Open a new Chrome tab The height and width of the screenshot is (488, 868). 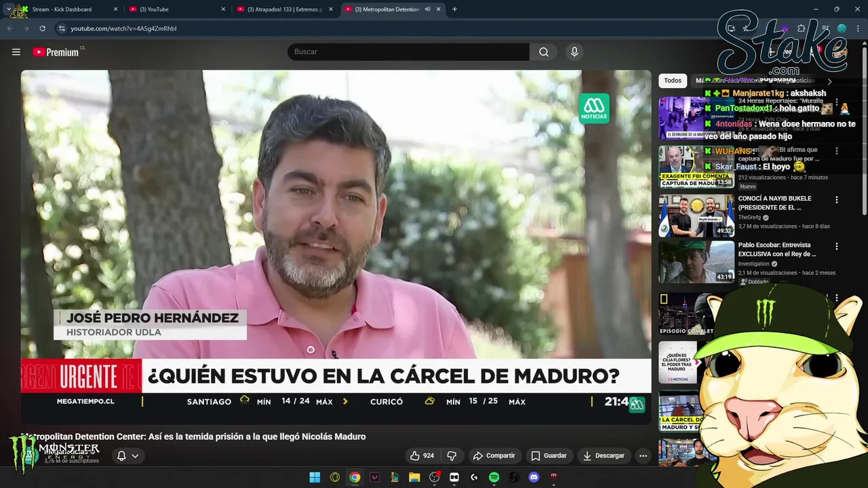click(454, 9)
